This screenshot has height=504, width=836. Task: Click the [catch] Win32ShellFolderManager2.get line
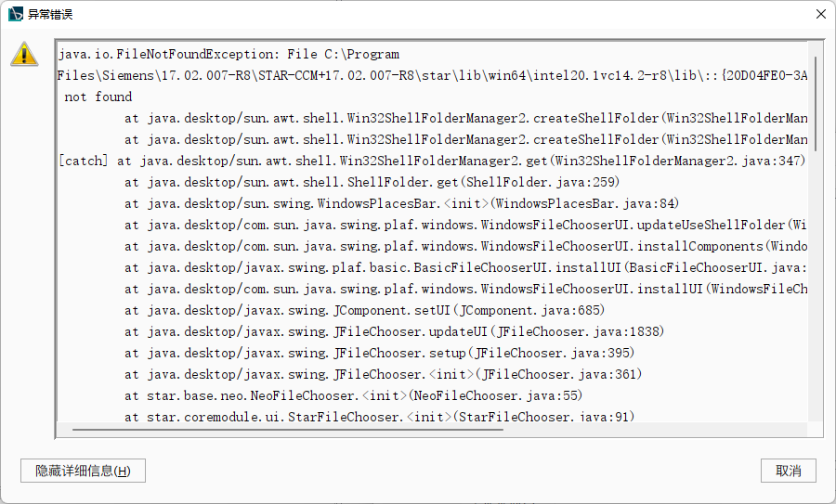click(x=432, y=161)
